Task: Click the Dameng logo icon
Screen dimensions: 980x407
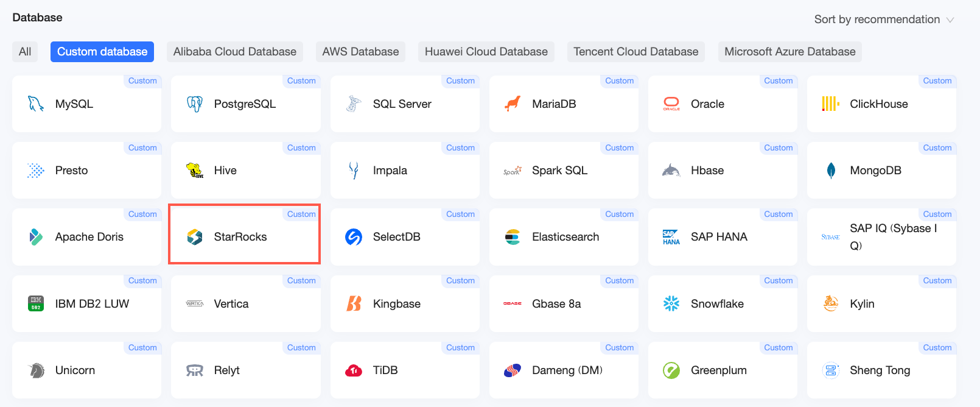Action: (x=513, y=370)
